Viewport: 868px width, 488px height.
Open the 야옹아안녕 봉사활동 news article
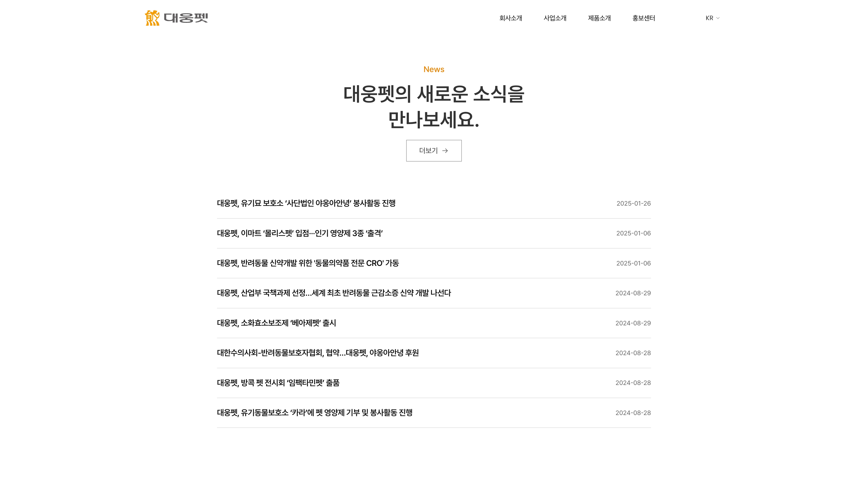tap(306, 203)
